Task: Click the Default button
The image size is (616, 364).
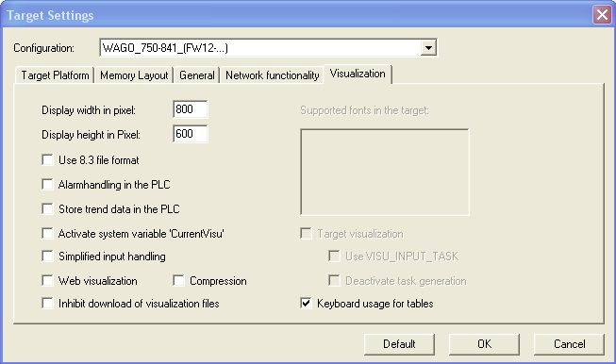Action: 399,344
